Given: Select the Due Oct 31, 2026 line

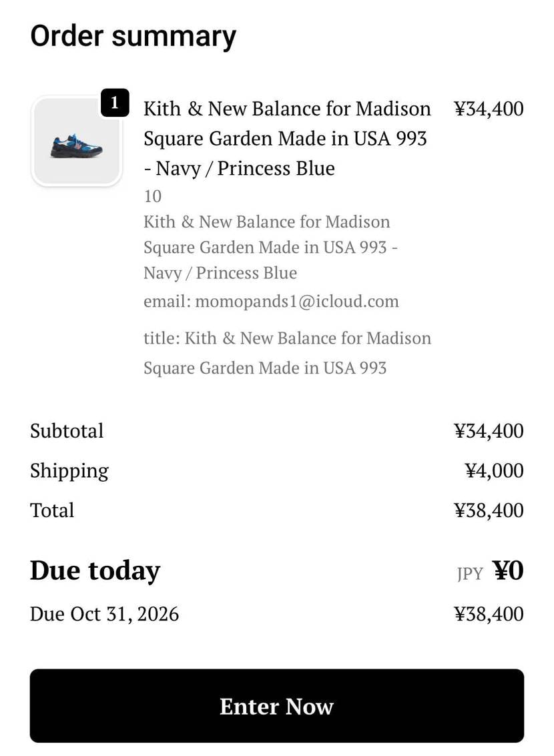Looking at the screenshot, I should [105, 614].
